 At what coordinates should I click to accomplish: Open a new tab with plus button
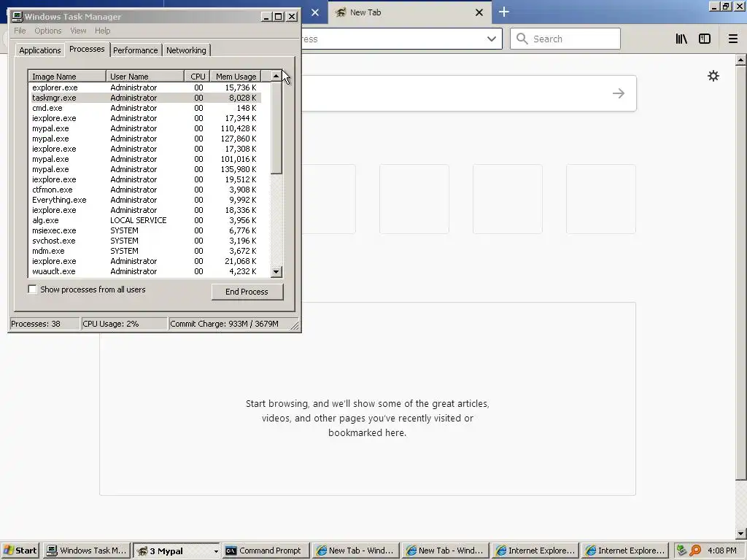503,12
